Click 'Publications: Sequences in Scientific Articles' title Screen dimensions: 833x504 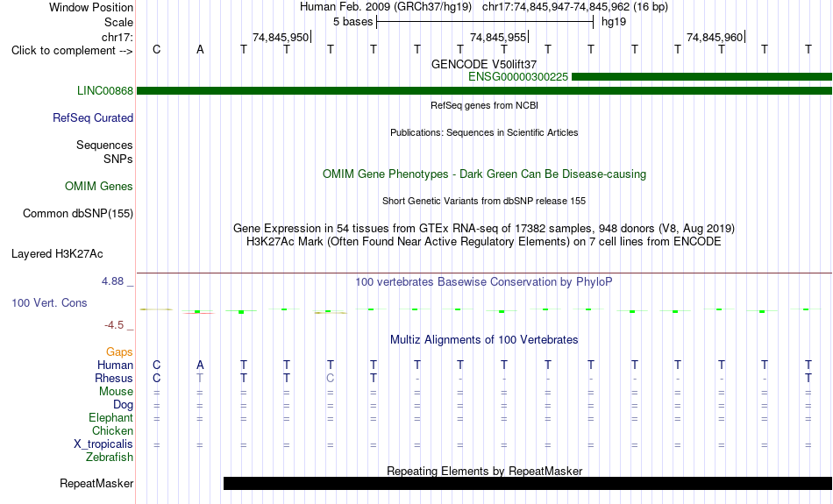point(484,132)
